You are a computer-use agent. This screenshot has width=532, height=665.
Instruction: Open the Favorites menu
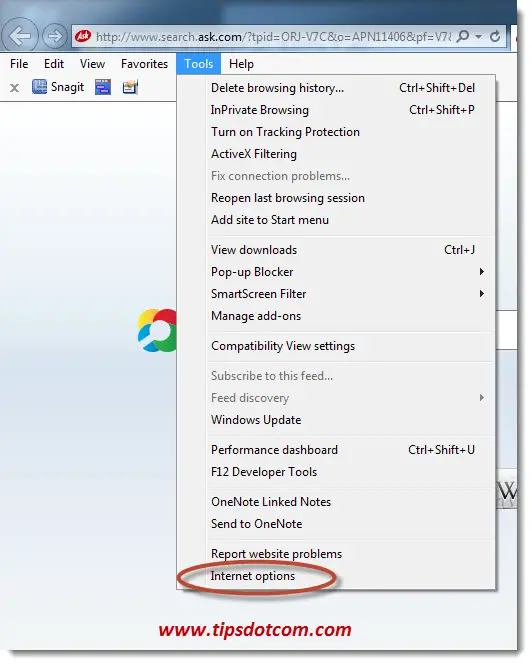[144, 64]
